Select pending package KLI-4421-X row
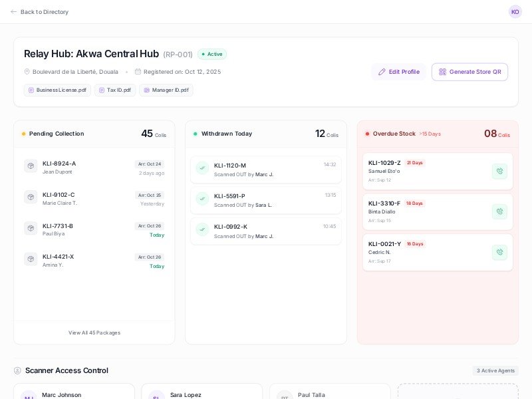 pos(94,261)
